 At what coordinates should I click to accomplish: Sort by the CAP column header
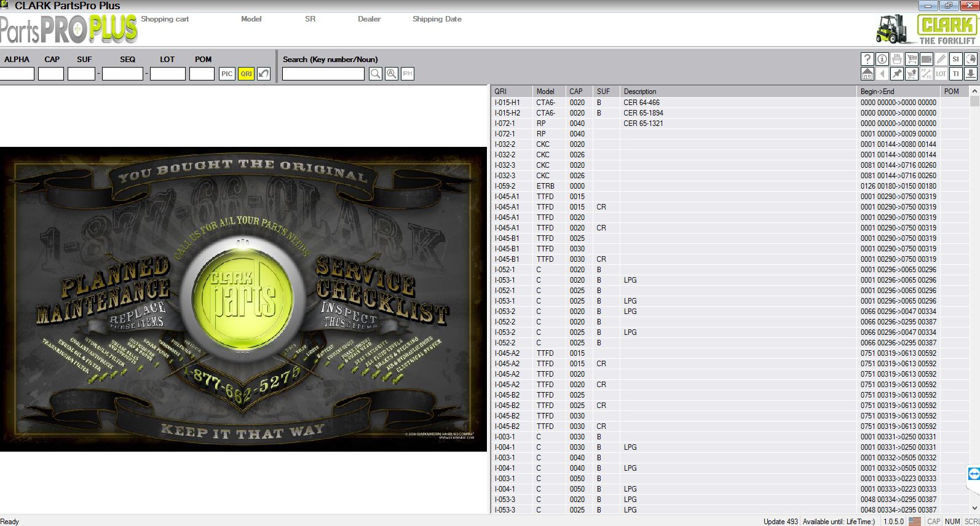[x=579, y=92]
